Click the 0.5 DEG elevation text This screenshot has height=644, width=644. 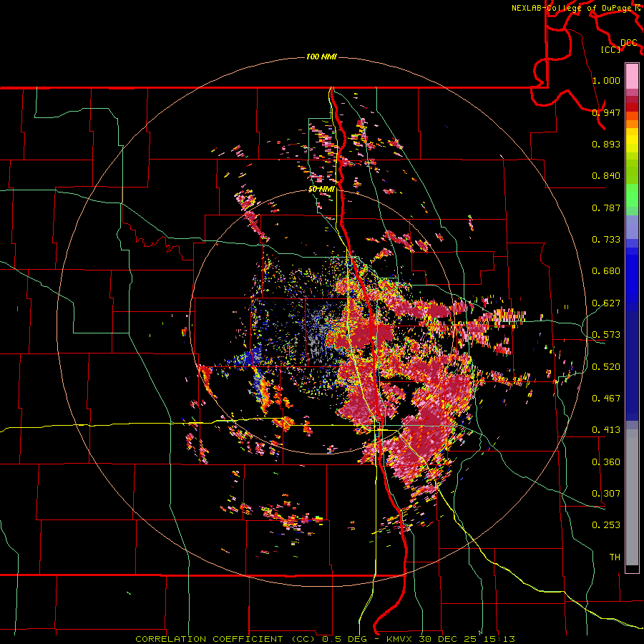click(344, 639)
